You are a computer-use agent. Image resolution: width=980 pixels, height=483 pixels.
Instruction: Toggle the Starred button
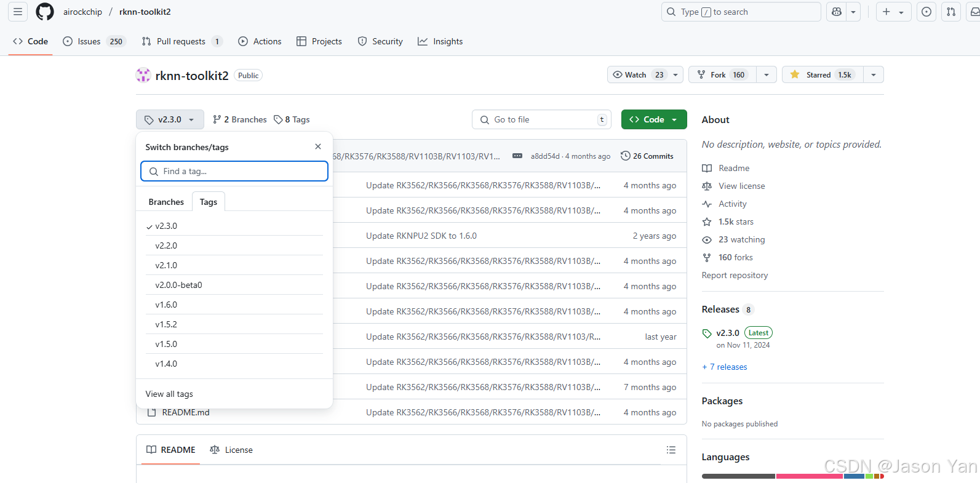coord(823,74)
